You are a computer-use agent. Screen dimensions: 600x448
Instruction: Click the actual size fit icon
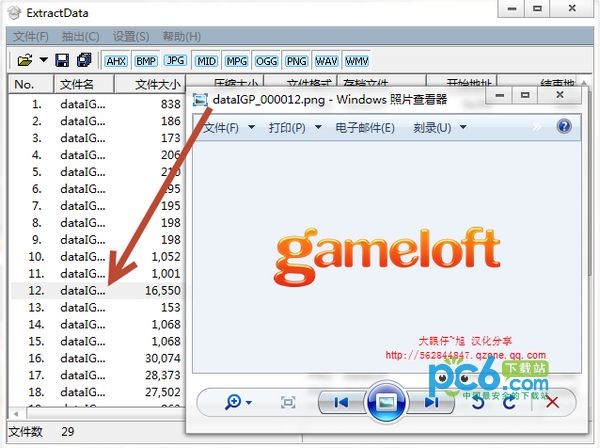288,402
